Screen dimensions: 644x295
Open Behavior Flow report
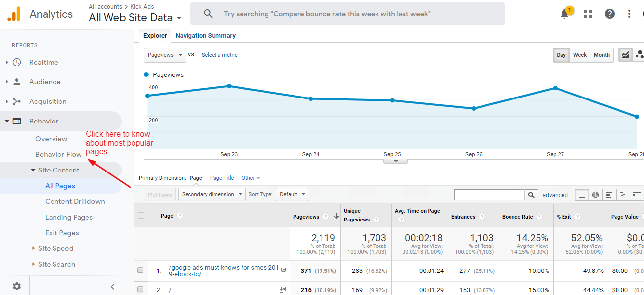58,154
